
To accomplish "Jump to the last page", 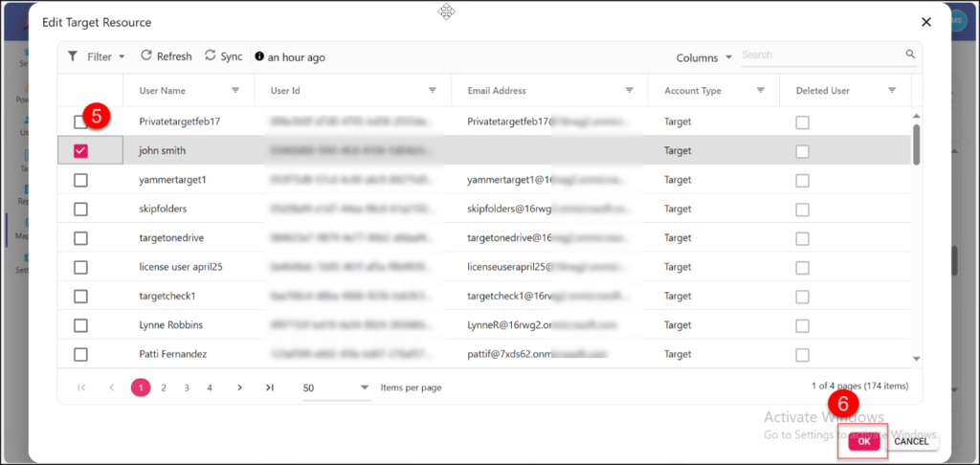I will pos(269,387).
